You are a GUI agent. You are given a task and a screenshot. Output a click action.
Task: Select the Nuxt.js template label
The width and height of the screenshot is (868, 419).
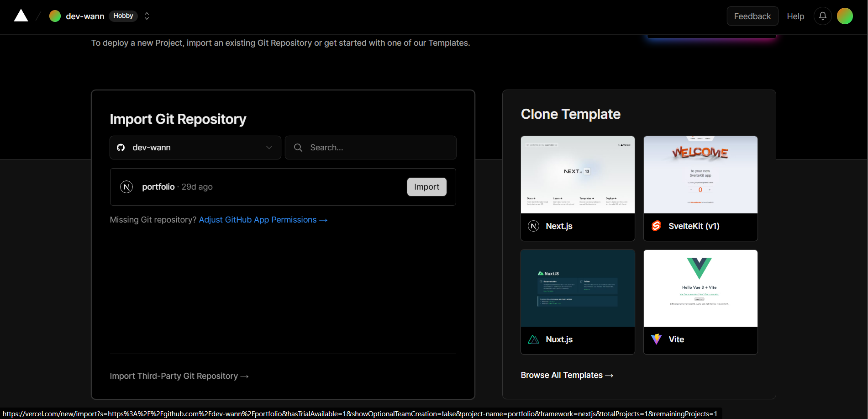point(559,339)
